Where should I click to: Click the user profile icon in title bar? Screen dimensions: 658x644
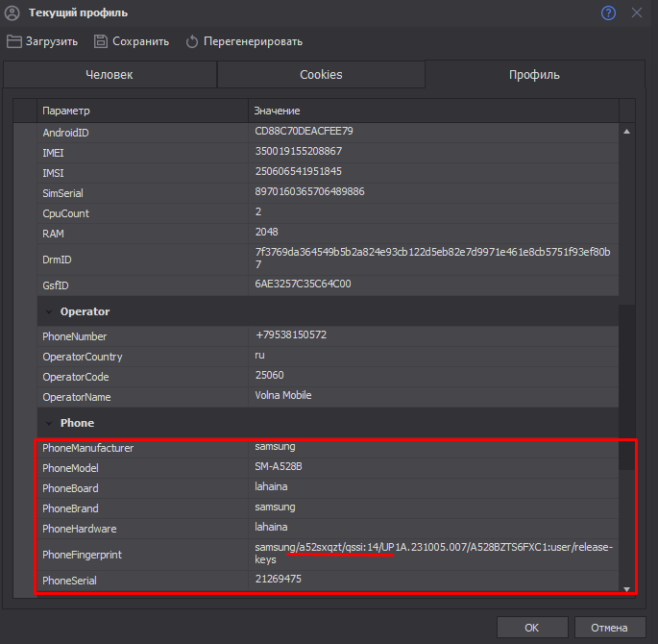point(12,13)
